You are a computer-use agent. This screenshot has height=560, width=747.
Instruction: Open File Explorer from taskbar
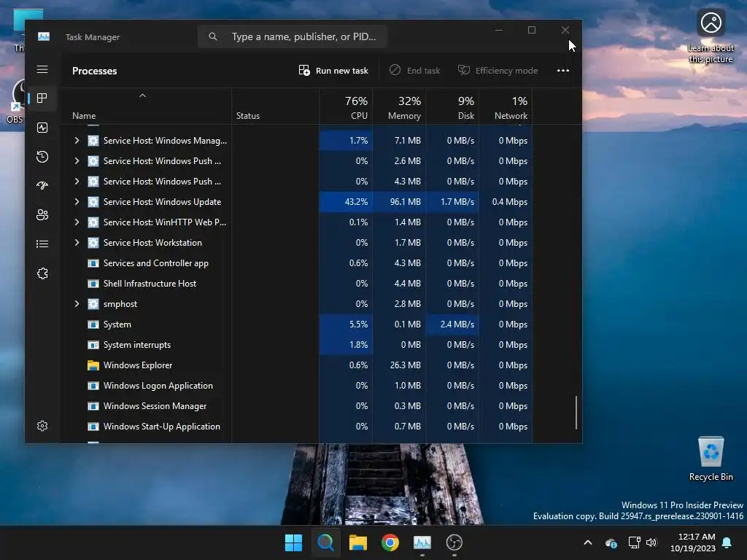click(357, 542)
